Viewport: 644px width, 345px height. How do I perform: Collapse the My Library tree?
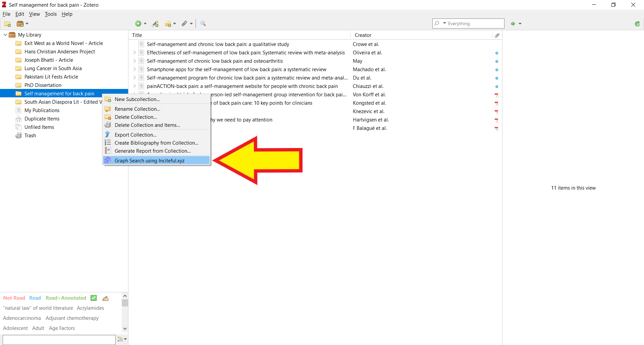5,35
